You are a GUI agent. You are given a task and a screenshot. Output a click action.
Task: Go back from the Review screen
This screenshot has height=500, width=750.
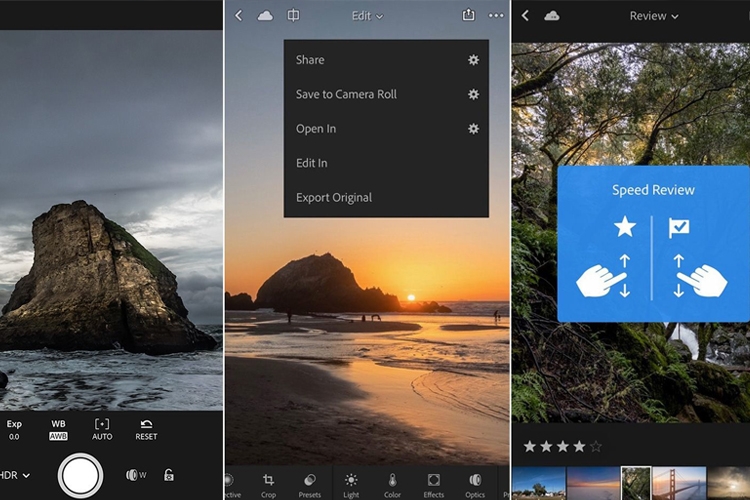point(525,15)
